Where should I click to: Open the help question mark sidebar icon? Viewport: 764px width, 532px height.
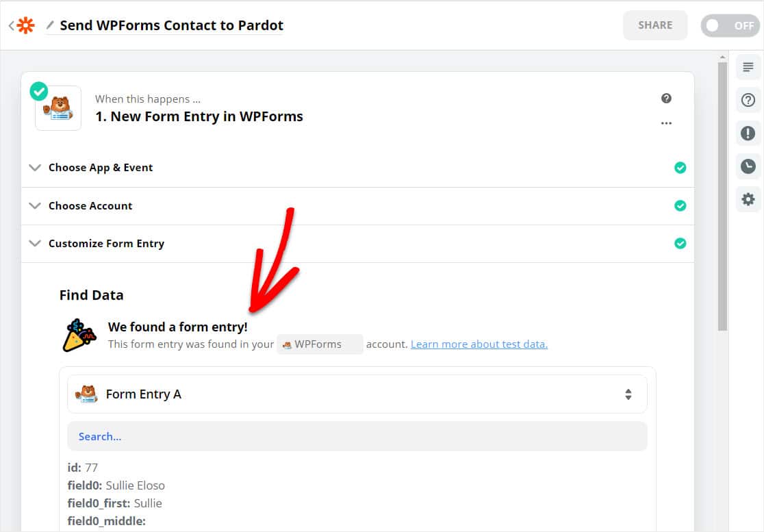click(x=748, y=100)
